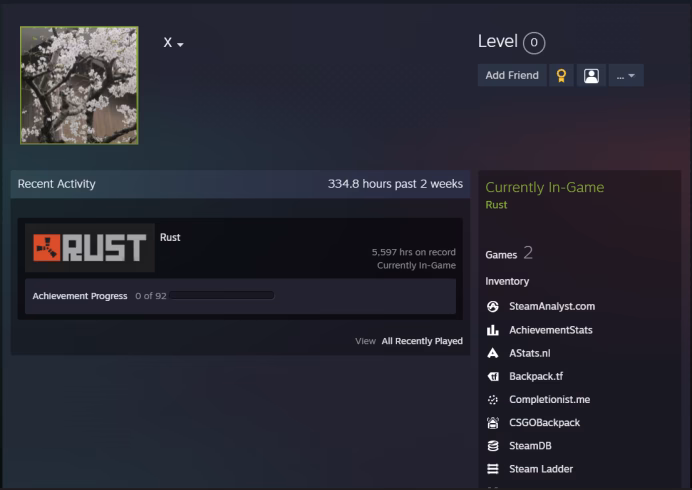692x490 pixels.
Task: Click the username X text
Action: (x=168, y=42)
